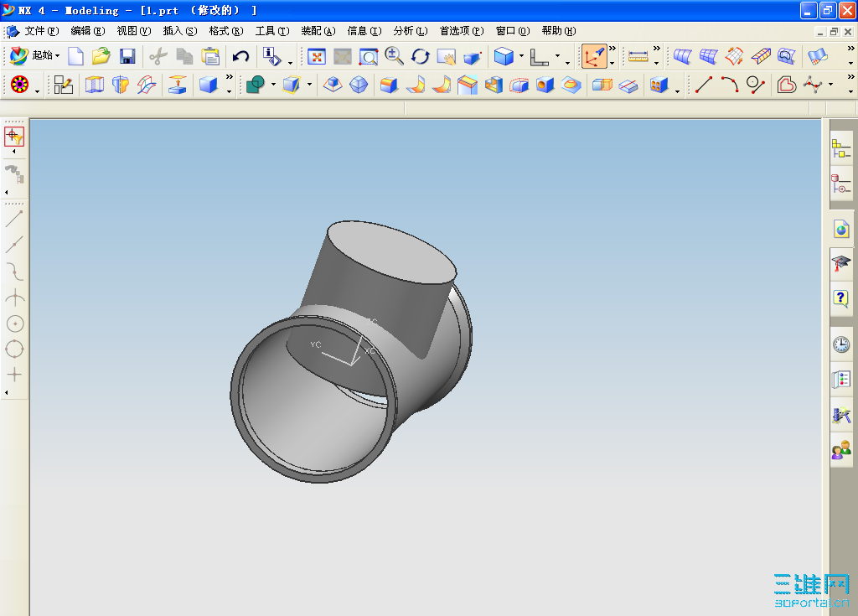The height and width of the screenshot is (616, 858).
Task: Toggle the highlighted WCS display button
Action: coord(594,56)
